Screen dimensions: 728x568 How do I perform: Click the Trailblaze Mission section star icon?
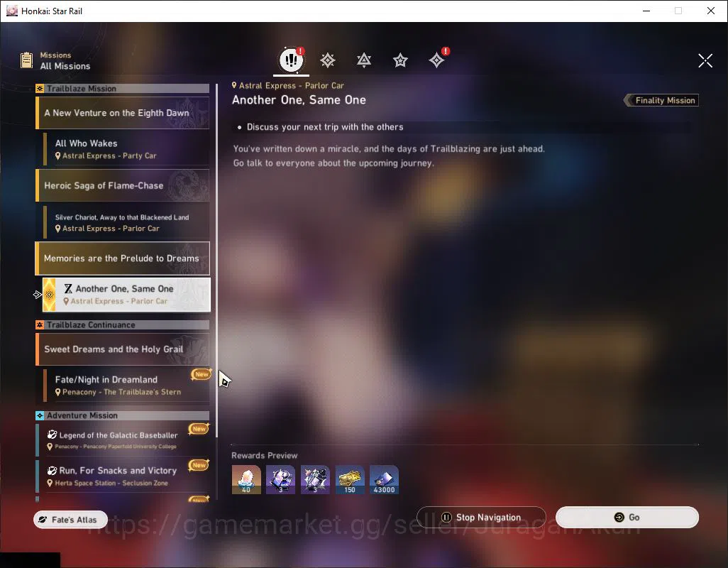[x=40, y=89]
